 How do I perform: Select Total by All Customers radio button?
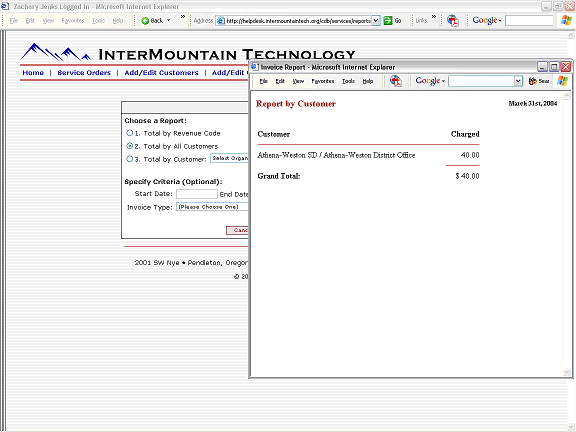point(129,145)
